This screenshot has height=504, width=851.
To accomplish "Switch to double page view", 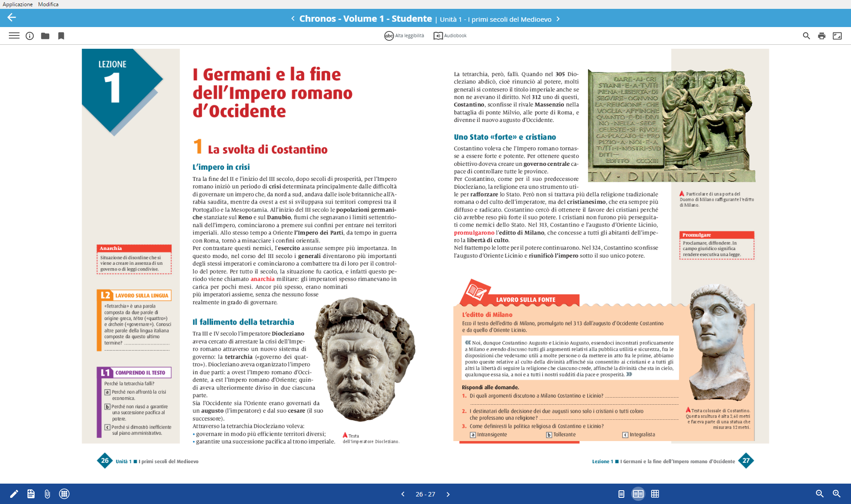I will tap(638, 494).
